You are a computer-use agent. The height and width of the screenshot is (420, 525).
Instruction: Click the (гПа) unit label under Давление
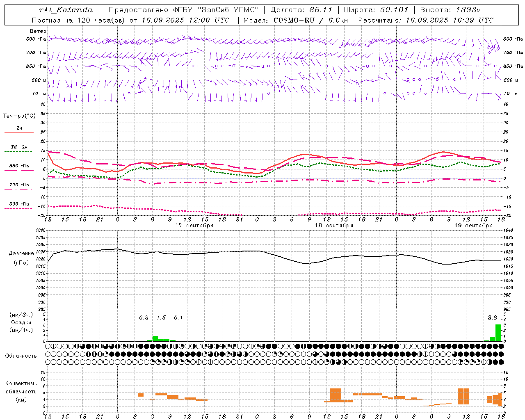(21, 263)
